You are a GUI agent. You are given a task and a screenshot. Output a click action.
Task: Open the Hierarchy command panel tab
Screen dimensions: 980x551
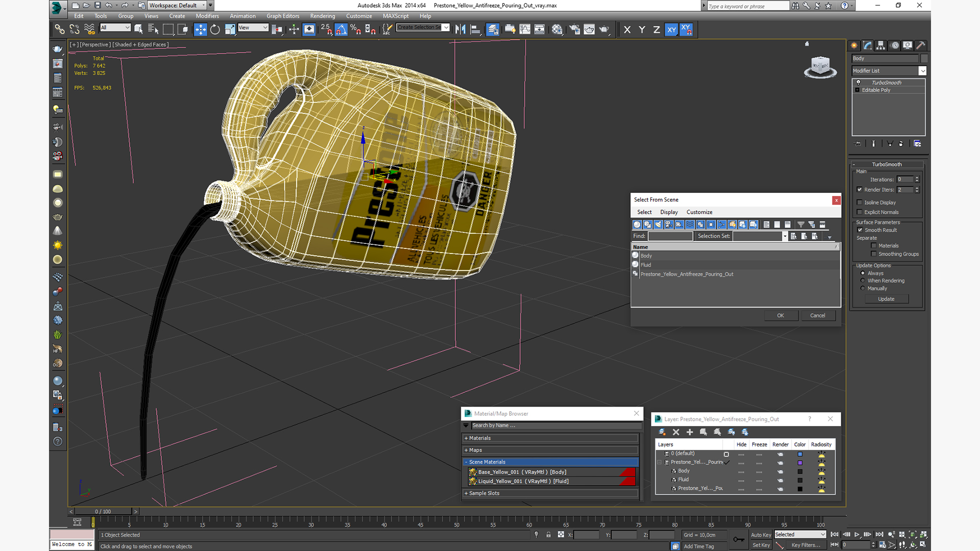pyautogui.click(x=880, y=45)
